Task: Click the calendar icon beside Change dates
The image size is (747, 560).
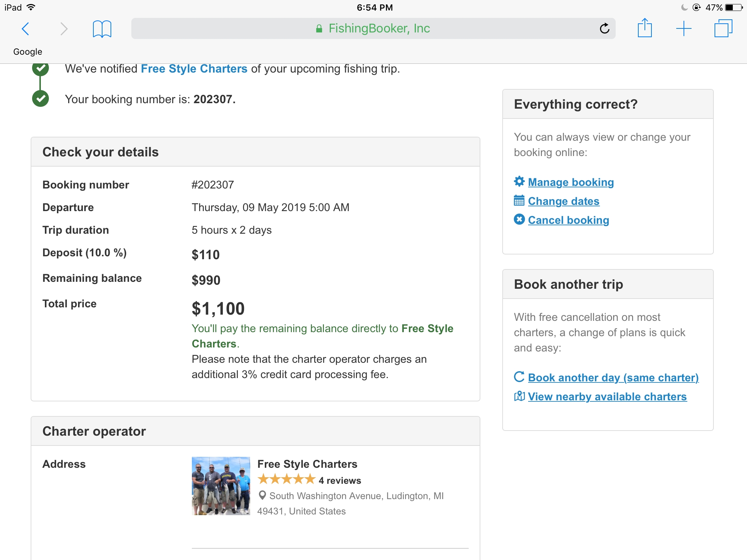Action: [519, 200]
